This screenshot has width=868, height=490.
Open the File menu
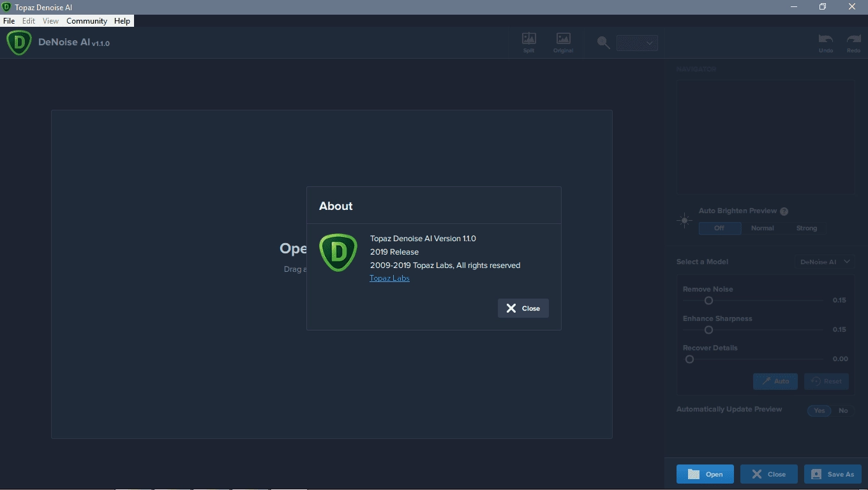pos(9,21)
